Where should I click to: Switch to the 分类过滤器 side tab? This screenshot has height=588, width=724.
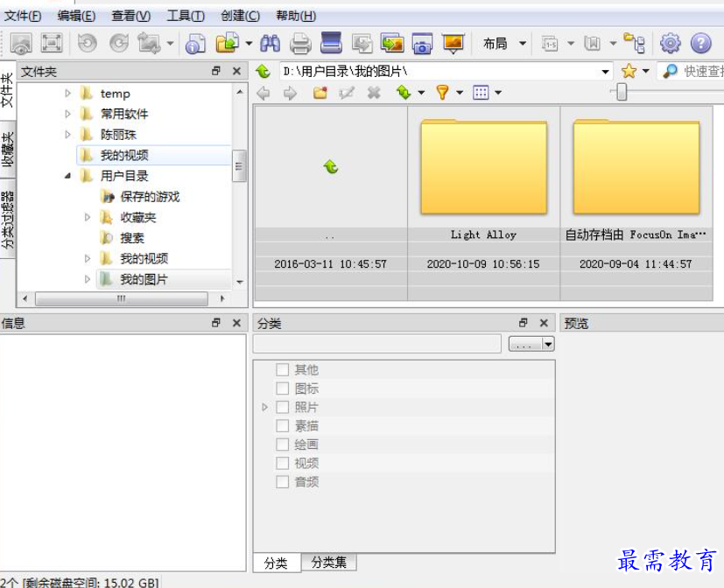[x=8, y=219]
